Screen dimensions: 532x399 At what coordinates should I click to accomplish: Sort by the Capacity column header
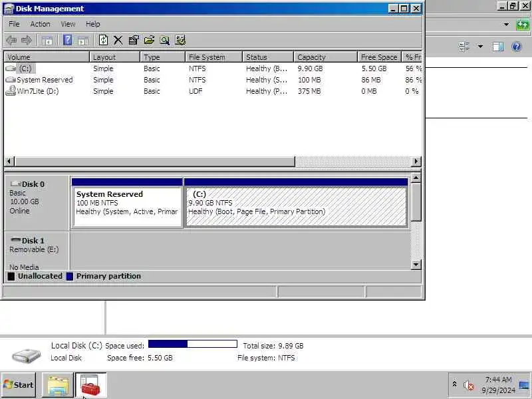[x=326, y=57]
